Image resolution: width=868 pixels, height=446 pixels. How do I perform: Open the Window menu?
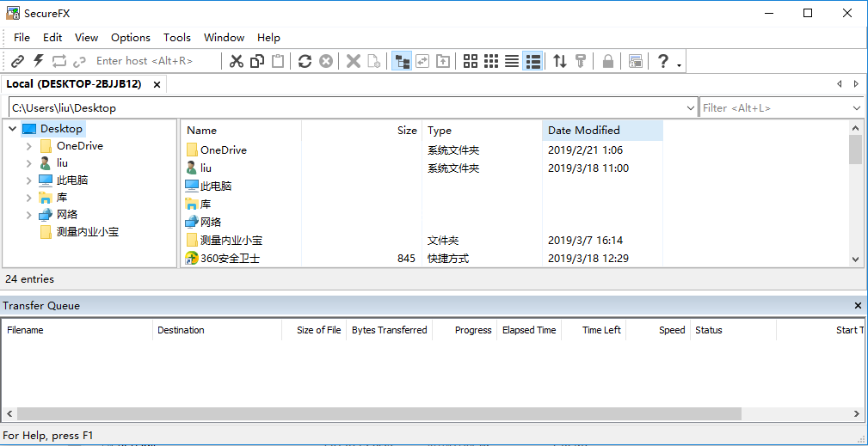click(225, 38)
